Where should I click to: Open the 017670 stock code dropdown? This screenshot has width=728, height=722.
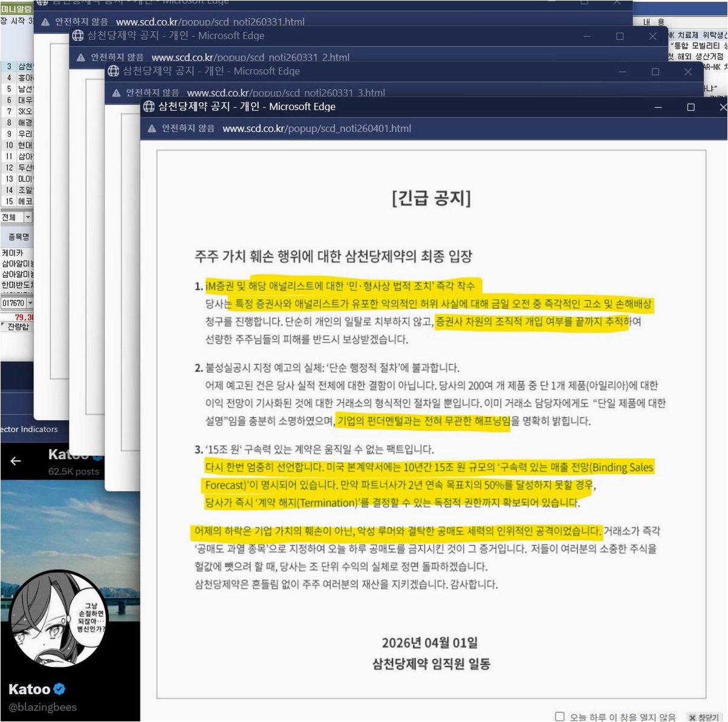[x=30, y=303]
